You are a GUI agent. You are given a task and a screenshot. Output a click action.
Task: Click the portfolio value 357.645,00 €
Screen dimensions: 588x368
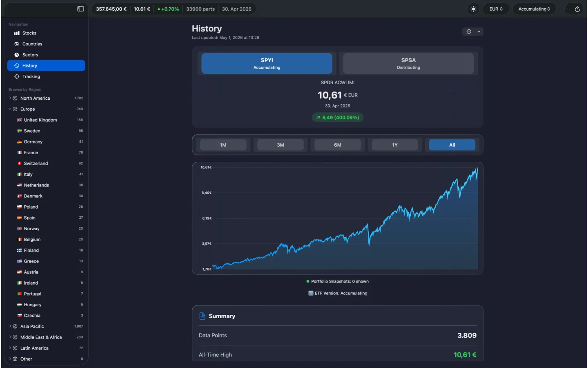[x=111, y=9]
